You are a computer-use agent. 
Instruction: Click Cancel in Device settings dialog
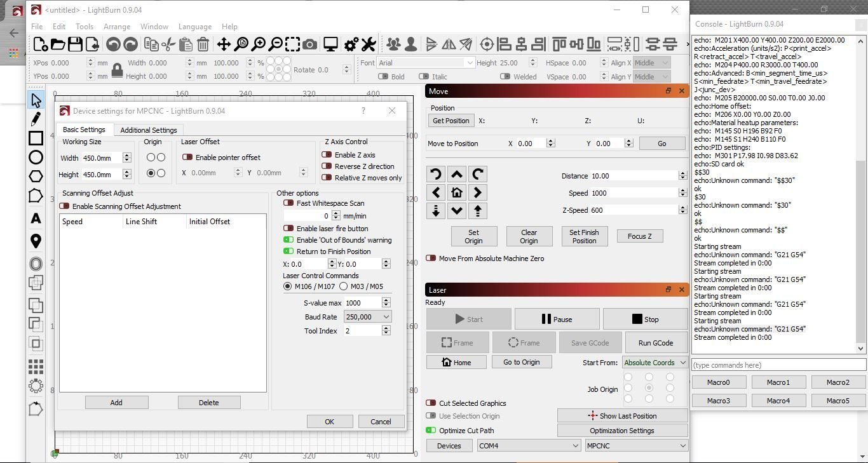(x=381, y=422)
